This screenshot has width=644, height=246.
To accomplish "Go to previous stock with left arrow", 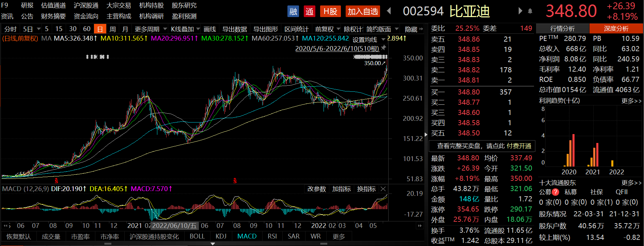I will point(389,11).
